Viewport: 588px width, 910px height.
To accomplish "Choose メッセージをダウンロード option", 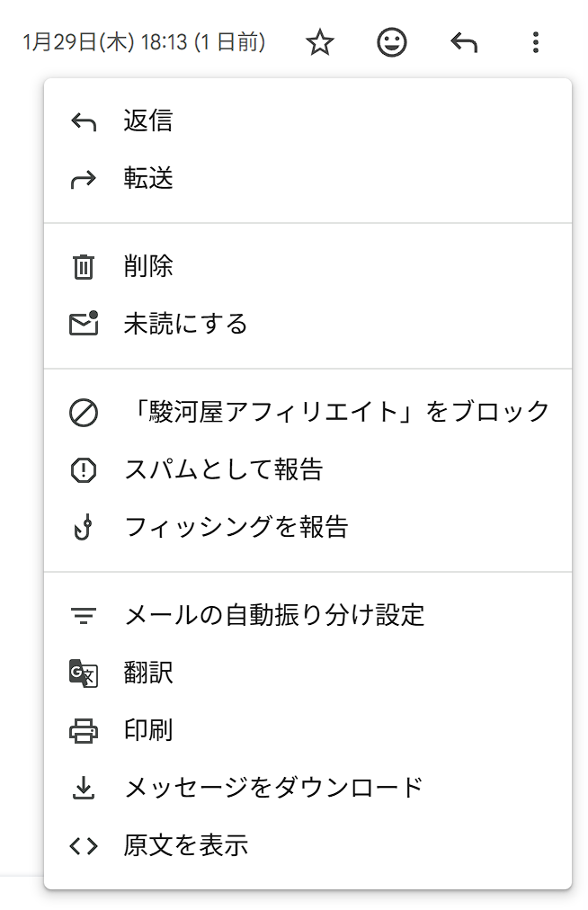I will click(x=273, y=788).
